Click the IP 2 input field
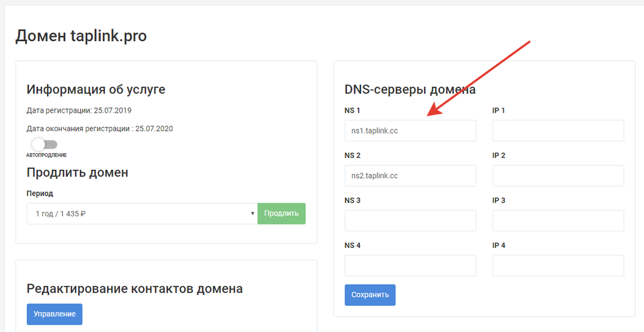This screenshot has width=644, height=332. (558, 176)
